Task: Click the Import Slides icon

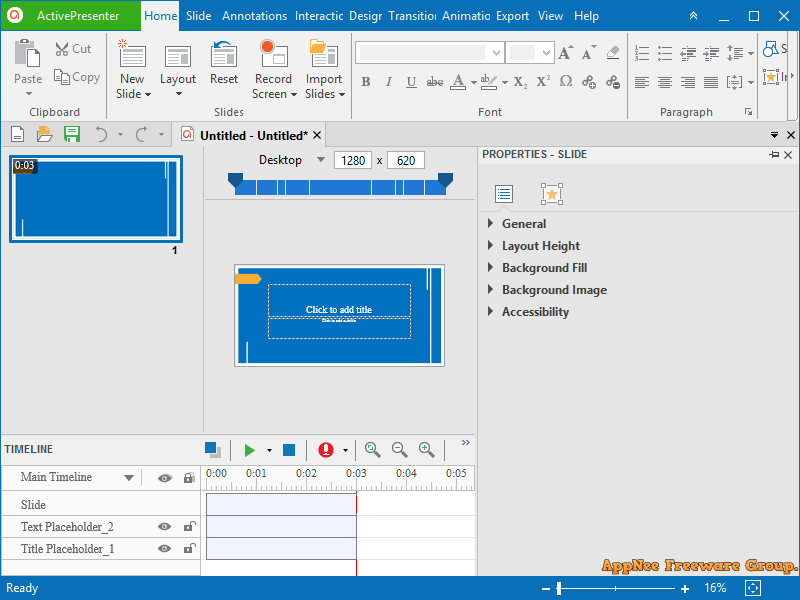Action: [323, 55]
